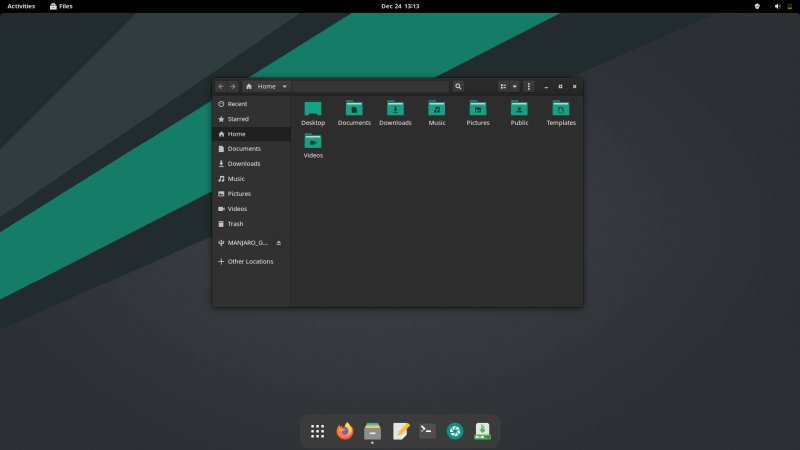800x450 pixels.
Task: Open the three-dot menu in Files
Action: point(529,87)
